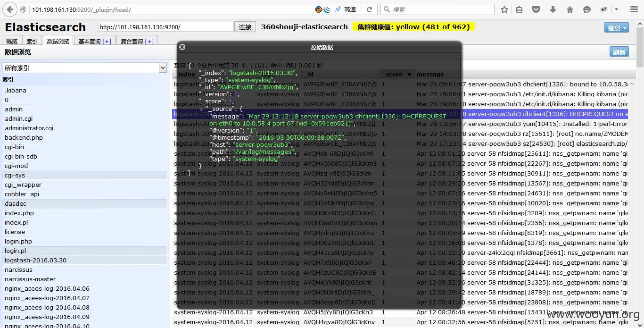Image resolution: width=644 pixels, height=328 pixels.
Task: Close the 原始数据 popup with the X
Action: pyautogui.click(x=182, y=47)
